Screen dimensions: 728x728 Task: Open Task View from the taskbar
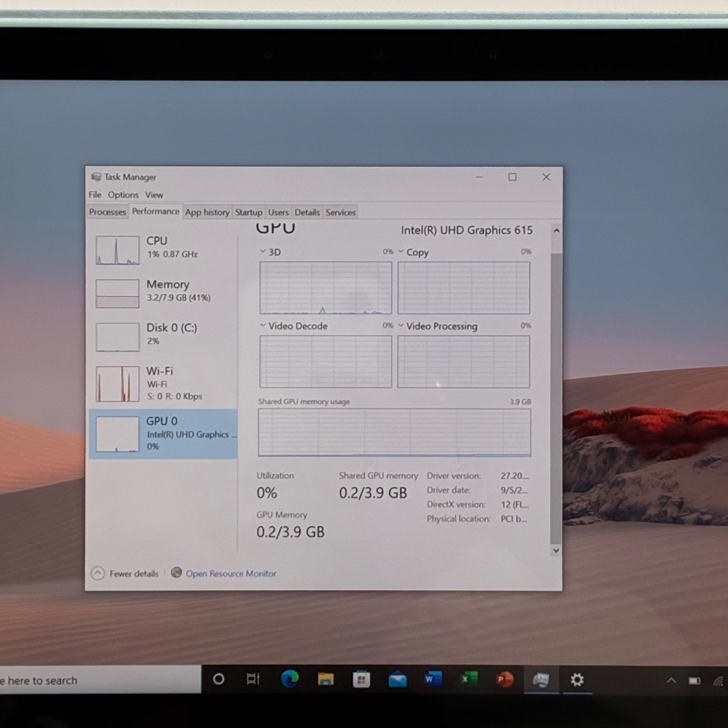click(253, 679)
